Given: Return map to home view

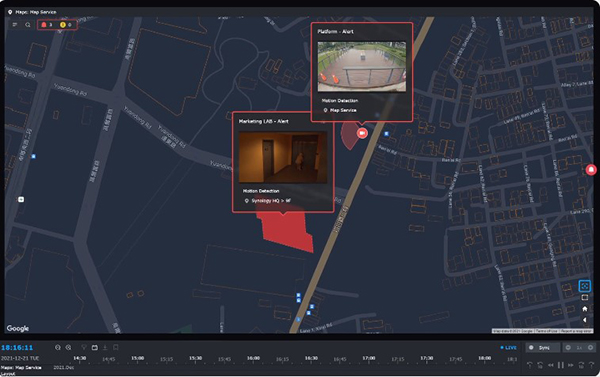Looking at the screenshot, I should [x=584, y=308].
